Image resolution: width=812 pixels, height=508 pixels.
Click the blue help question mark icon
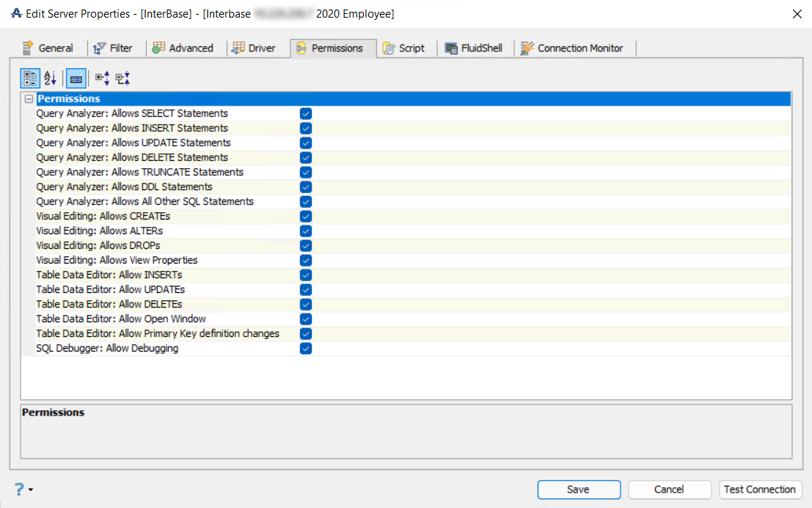click(19, 489)
